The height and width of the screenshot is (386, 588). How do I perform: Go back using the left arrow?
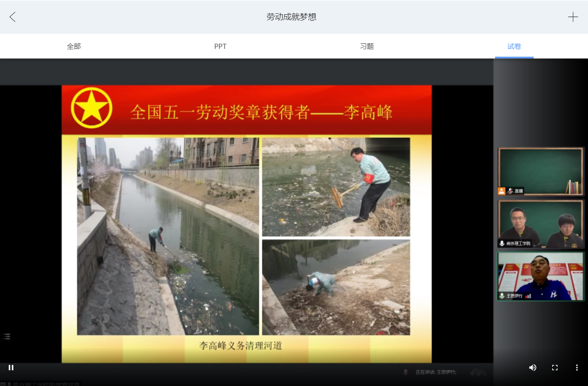point(12,17)
